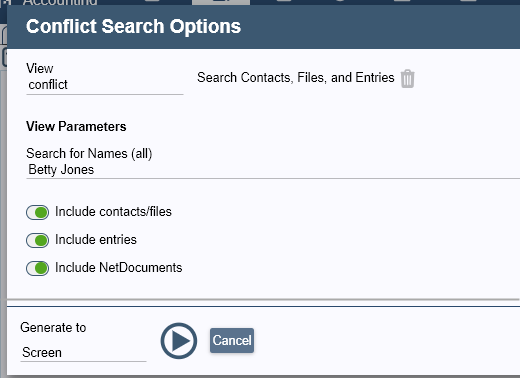Turn off the Include entries switch
This screenshot has width=520, height=378.
37,240
